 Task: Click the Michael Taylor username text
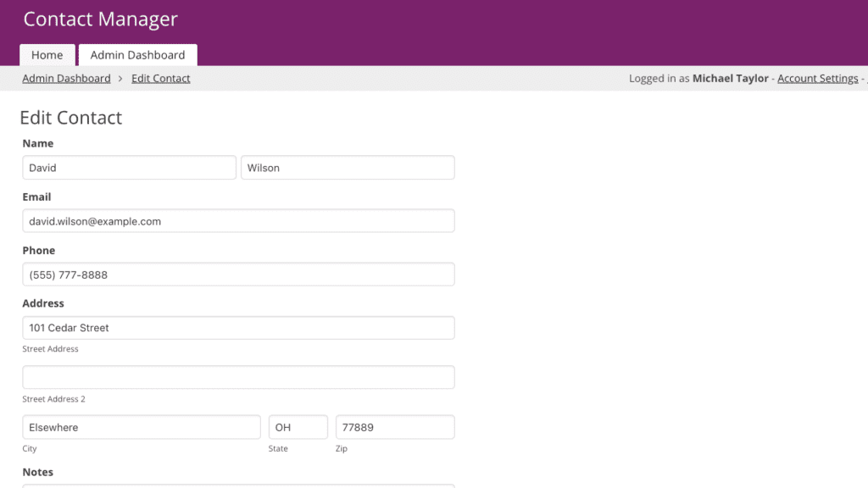pyautogui.click(x=730, y=78)
